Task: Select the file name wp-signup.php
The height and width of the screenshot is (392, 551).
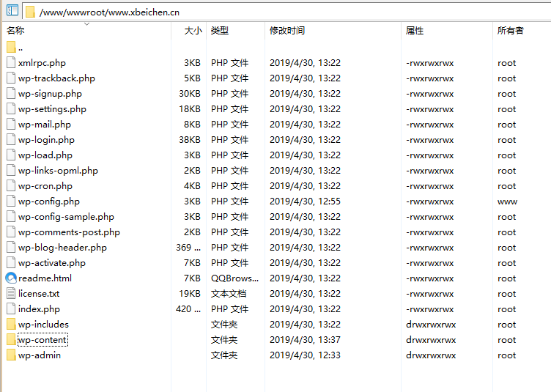Action: (x=50, y=94)
